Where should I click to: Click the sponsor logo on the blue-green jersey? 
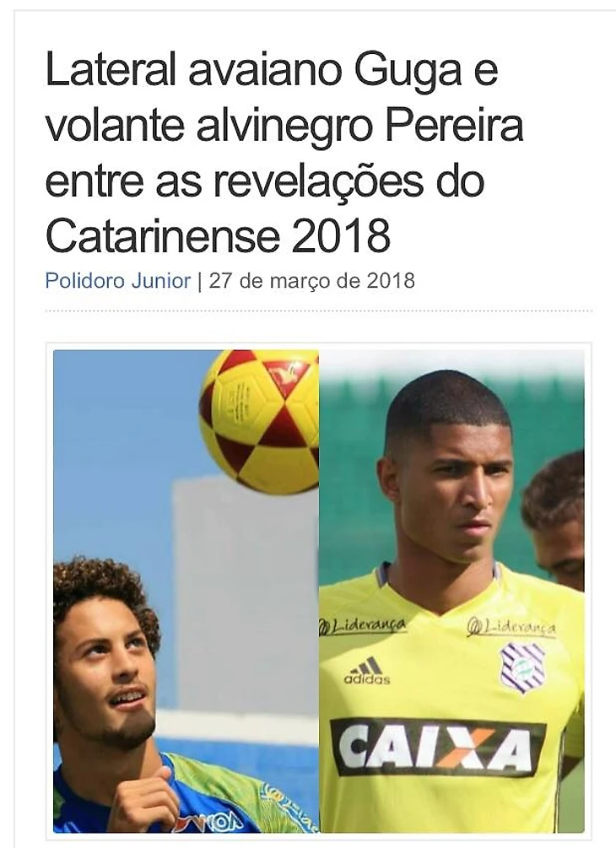click(x=216, y=822)
